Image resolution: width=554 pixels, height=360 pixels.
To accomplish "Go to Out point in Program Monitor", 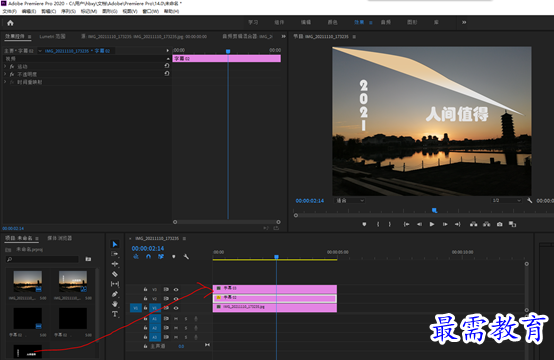I will click(458, 224).
